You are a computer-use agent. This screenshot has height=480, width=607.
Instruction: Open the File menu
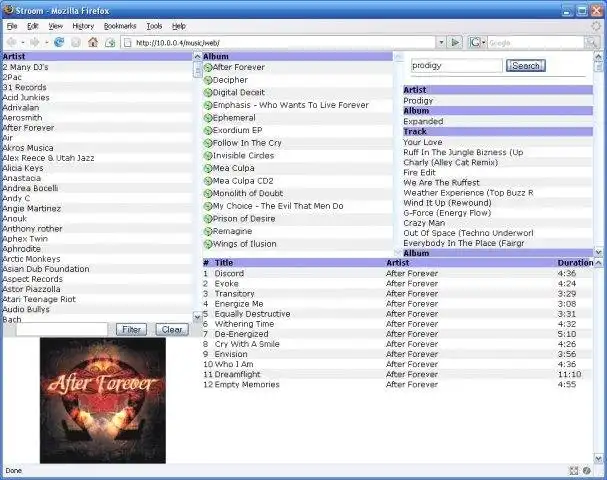pyautogui.click(x=12, y=26)
